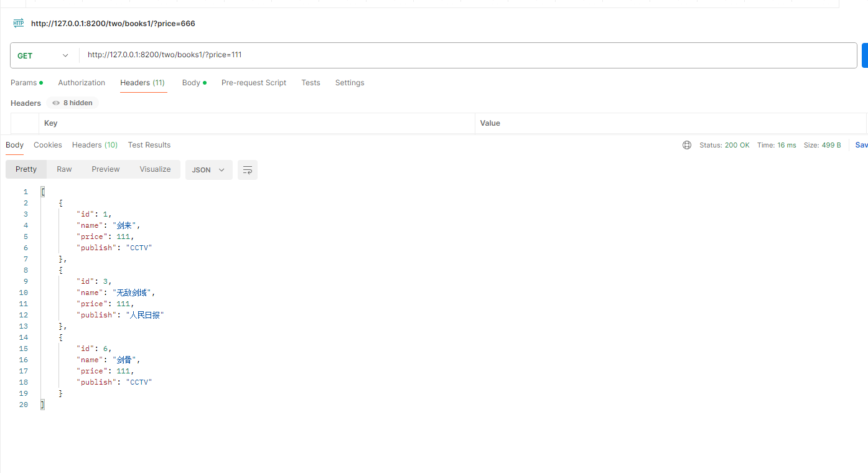Switch to the Visualize view

155,169
